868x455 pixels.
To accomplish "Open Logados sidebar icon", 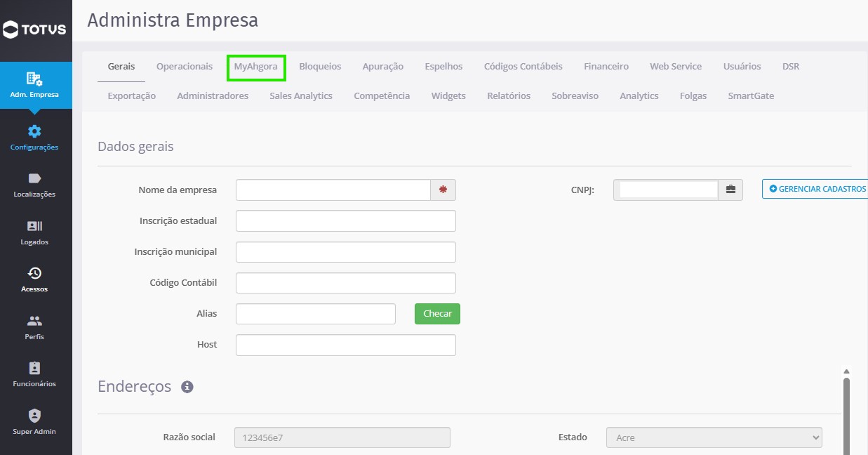I will coord(34,226).
